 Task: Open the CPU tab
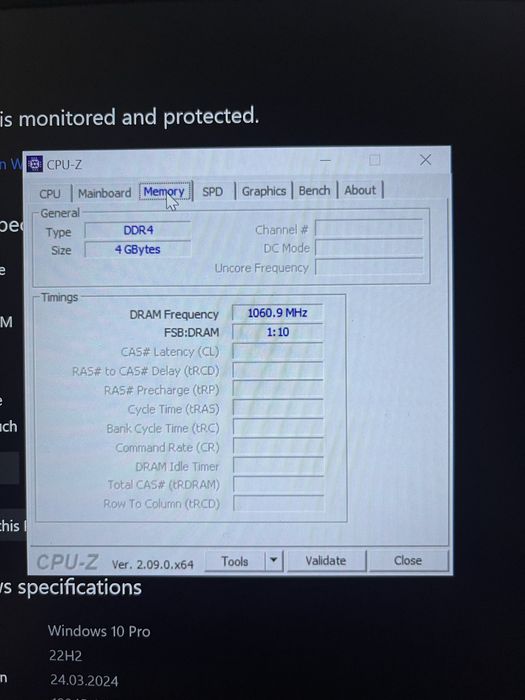coord(50,194)
